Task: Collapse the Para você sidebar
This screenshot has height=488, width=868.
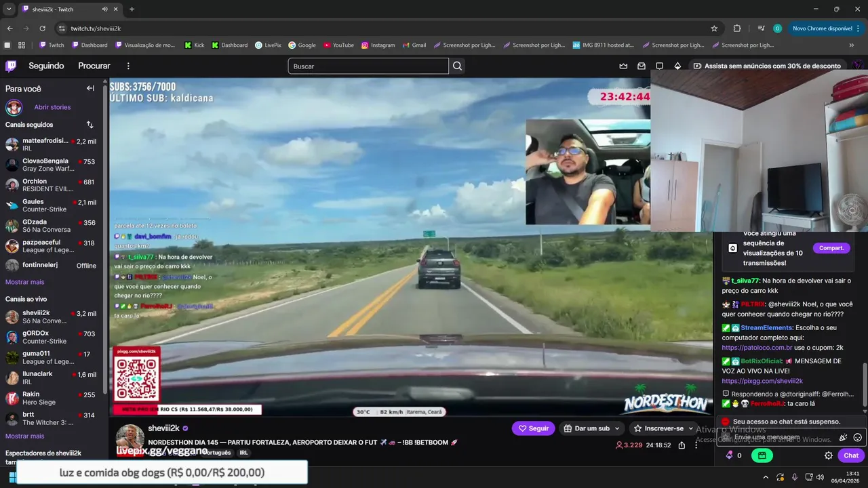Action: click(90, 88)
